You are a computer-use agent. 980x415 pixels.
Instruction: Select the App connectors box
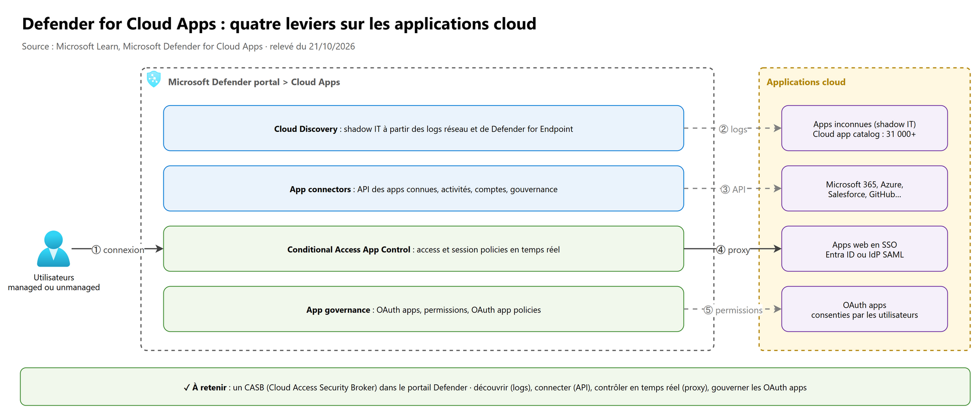click(423, 189)
